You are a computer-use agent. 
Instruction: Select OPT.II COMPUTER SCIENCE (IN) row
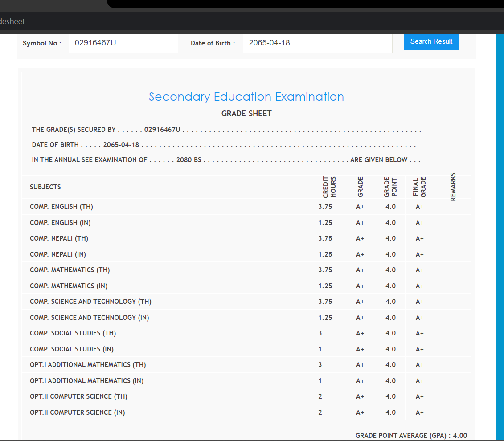click(x=77, y=412)
